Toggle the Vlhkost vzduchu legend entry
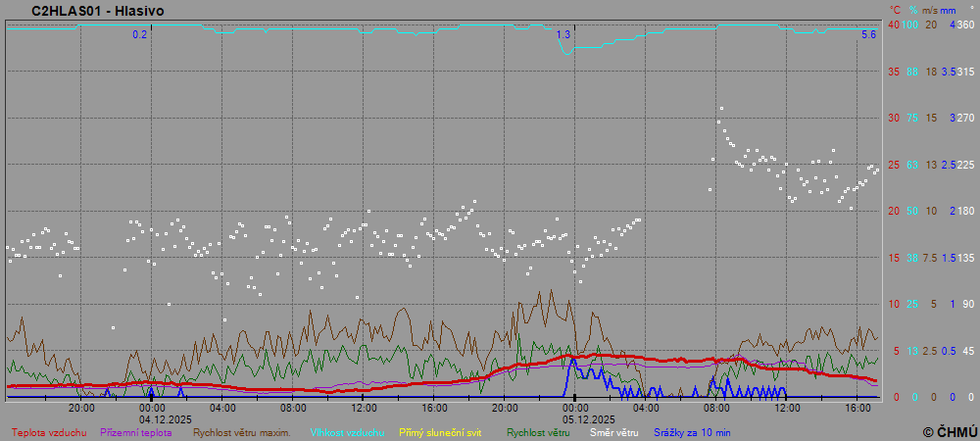This screenshot has width=980, height=441. 347,432
